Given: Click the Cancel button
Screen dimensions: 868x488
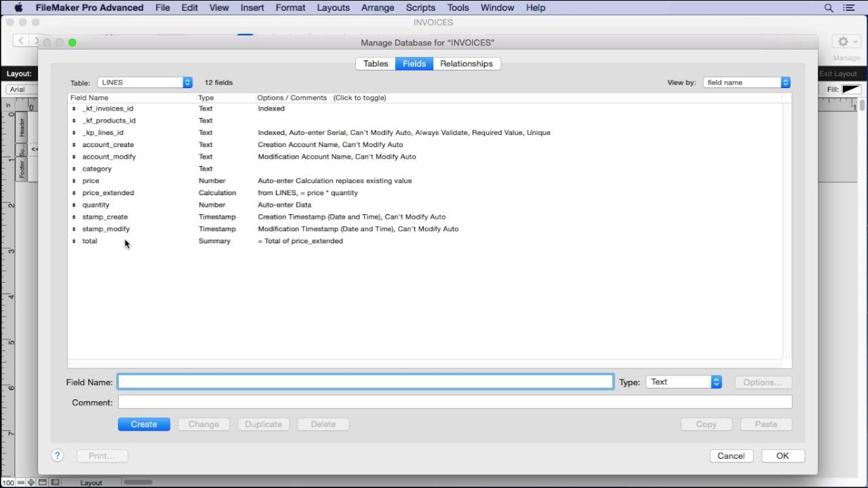Looking at the screenshot, I should pyautogui.click(x=731, y=455).
